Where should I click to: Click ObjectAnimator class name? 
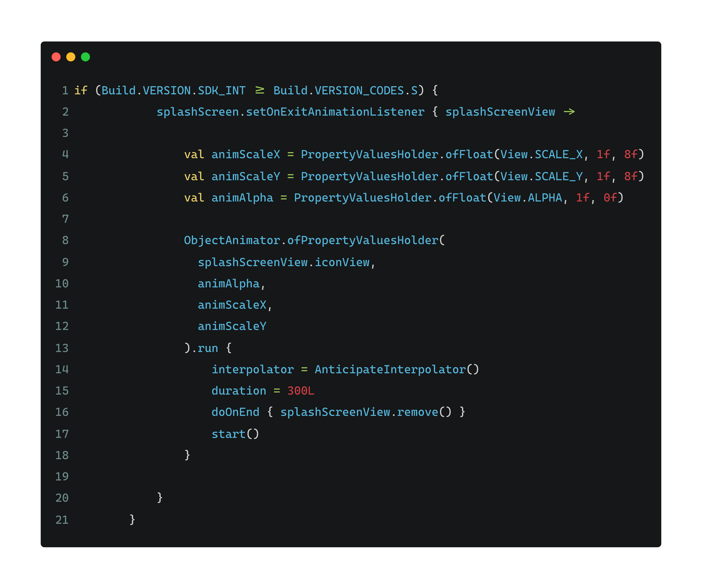[x=232, y=240]
